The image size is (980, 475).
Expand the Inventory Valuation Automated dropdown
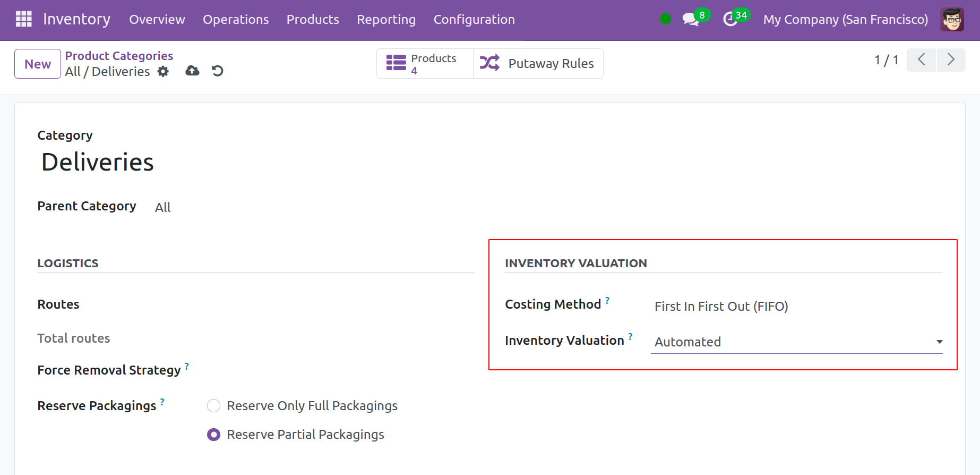(x=796, y=342)
